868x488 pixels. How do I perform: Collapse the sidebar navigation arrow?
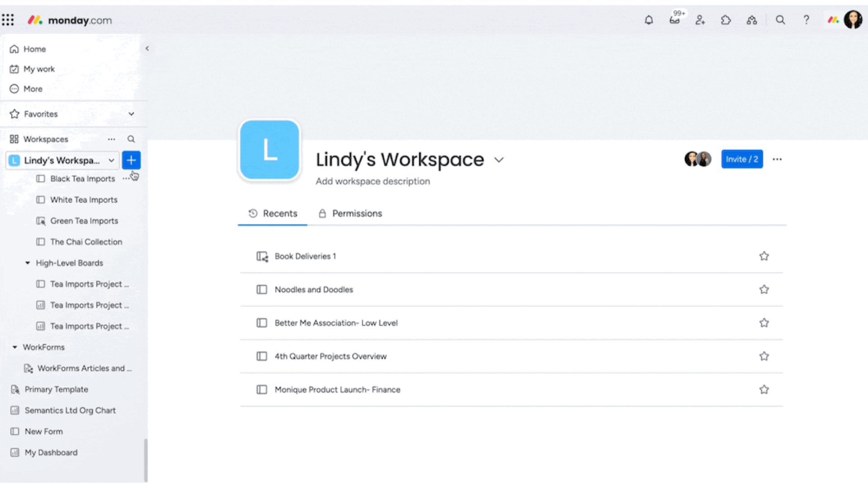147,48
